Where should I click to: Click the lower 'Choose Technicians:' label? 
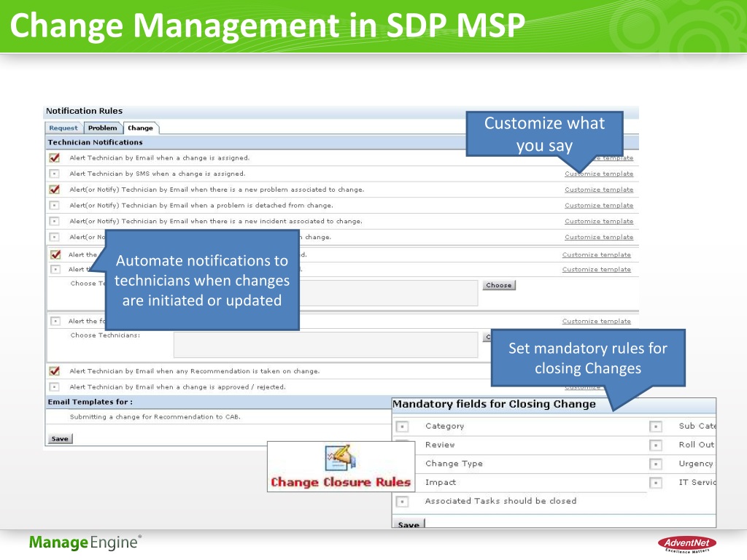(105, 335)
